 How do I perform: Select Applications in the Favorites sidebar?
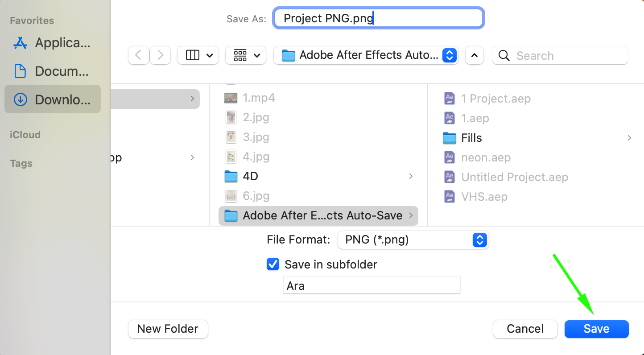click(x=52, y=43)
